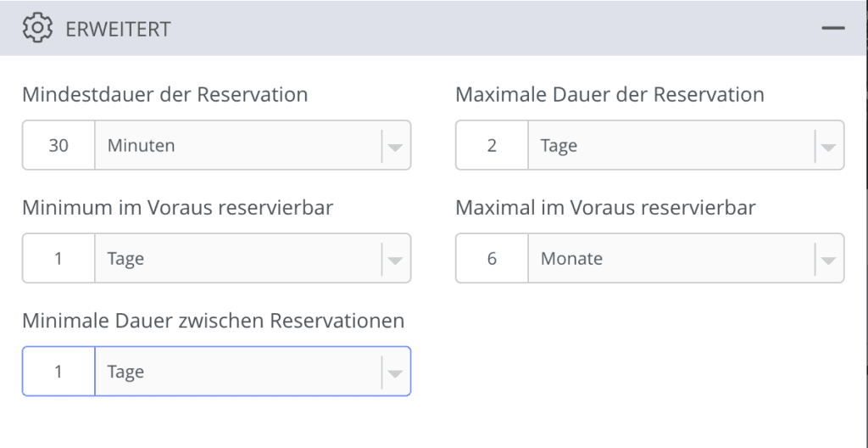Screen dimensions: 868x448
Task: Click the Minimale Dauer zwischen Reservationen label
Action: [213, 321]
